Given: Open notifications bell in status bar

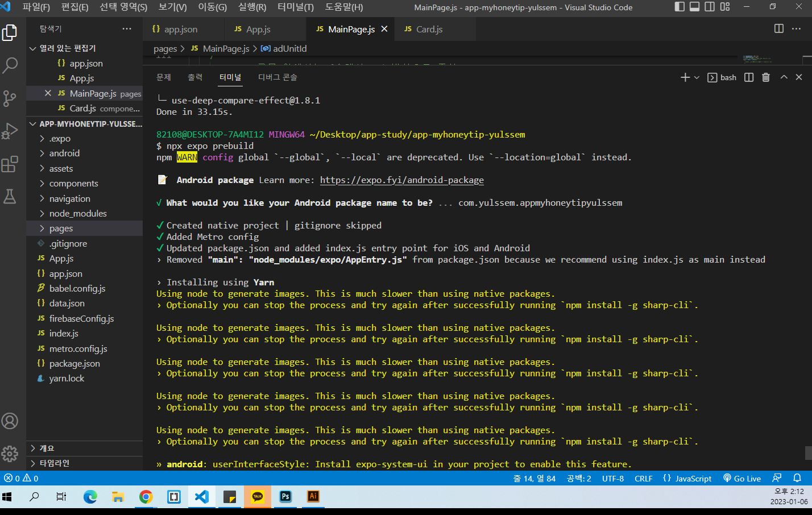Looking at the screenshot, I should point(797,479).
